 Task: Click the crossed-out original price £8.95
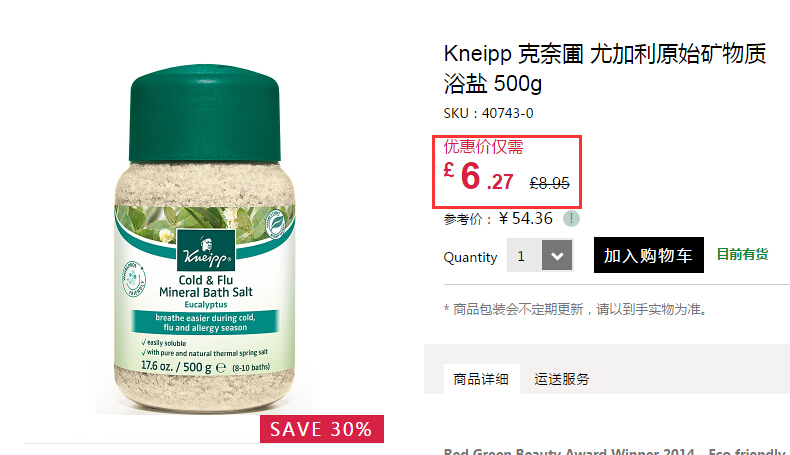coord(549,183)
